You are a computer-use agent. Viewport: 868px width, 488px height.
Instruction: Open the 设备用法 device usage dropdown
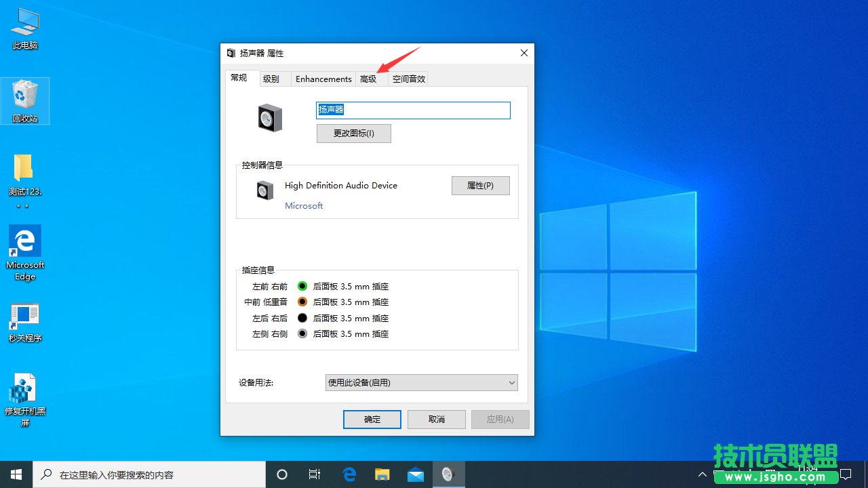tap(420, 382)
